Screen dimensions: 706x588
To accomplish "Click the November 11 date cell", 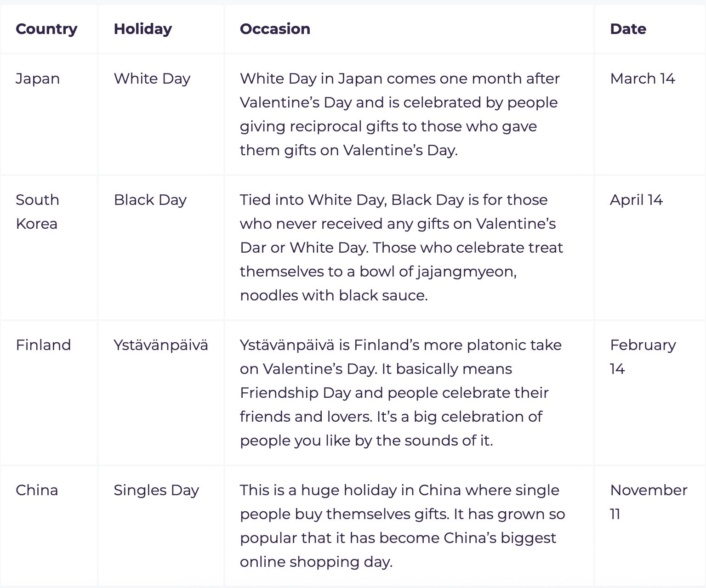I will tap(649, 502).
